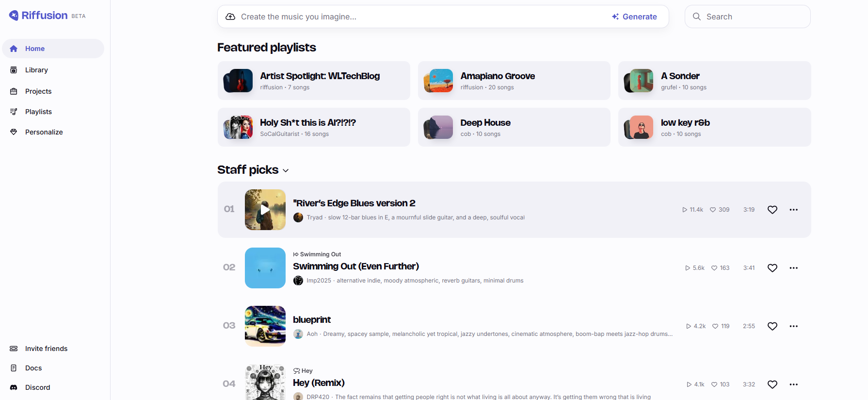Click the low key r&b cover thumbnail
868x400 pixels.
pos(639,127)
